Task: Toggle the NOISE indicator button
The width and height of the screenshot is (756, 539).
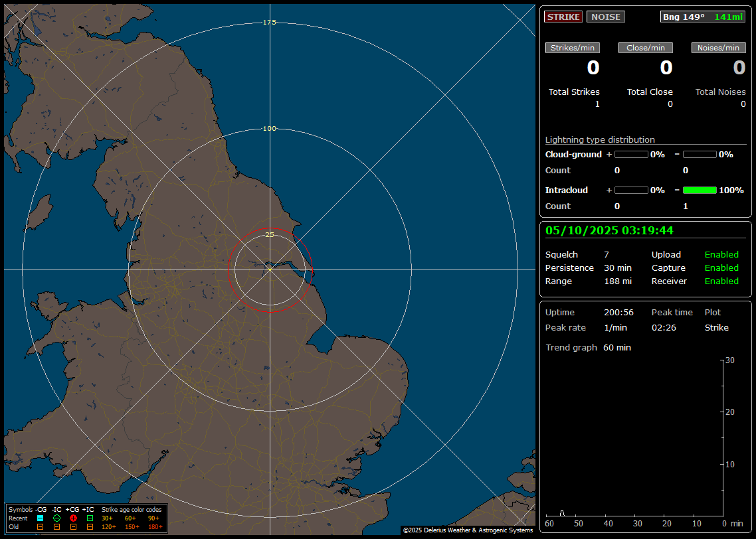Action: [605, 17]
